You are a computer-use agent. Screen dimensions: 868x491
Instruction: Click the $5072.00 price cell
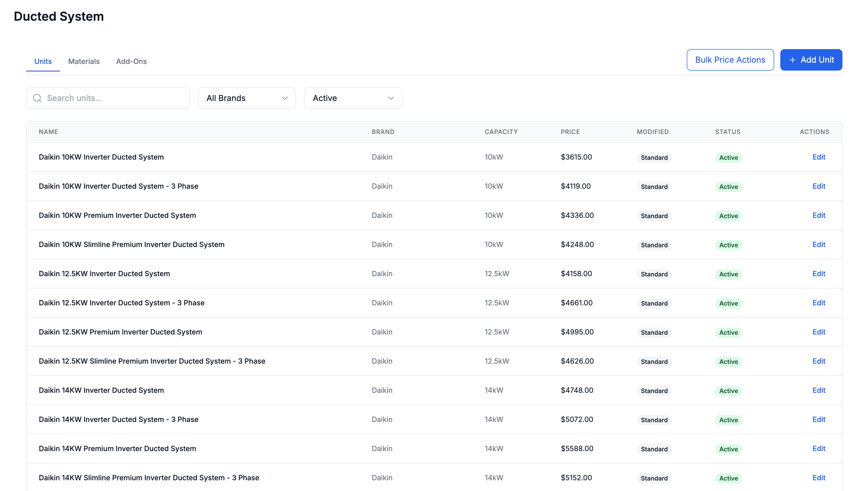point(577,419)
